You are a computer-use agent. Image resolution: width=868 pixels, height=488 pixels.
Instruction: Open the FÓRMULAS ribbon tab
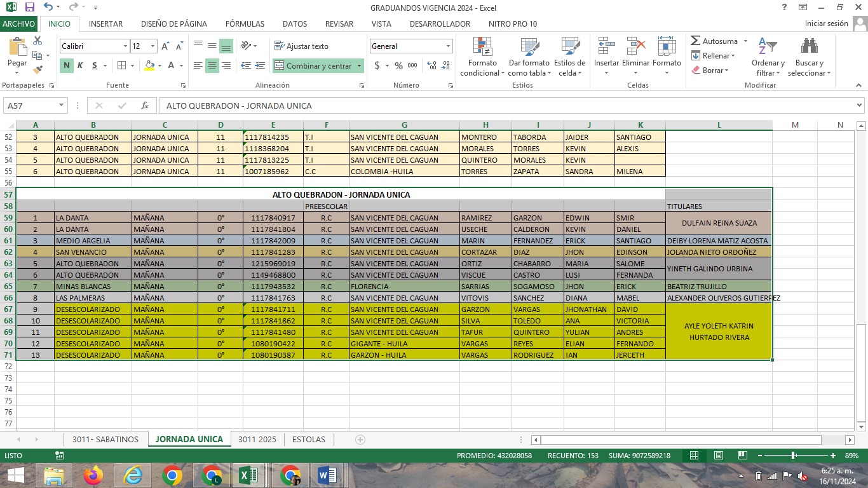245,24
